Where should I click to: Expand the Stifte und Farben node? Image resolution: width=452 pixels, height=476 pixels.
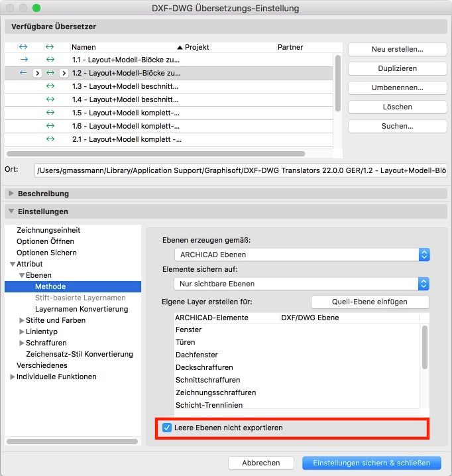(x=22, y=320)
